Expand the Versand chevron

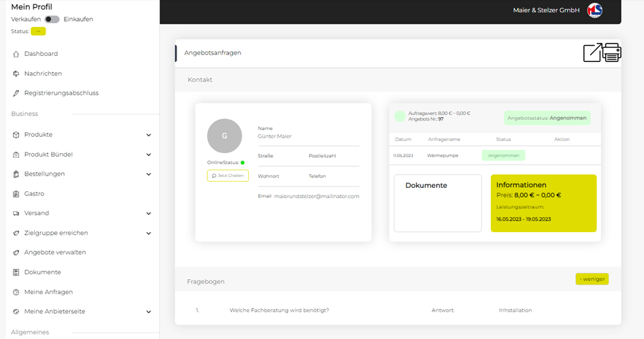[x=149, y=214]
